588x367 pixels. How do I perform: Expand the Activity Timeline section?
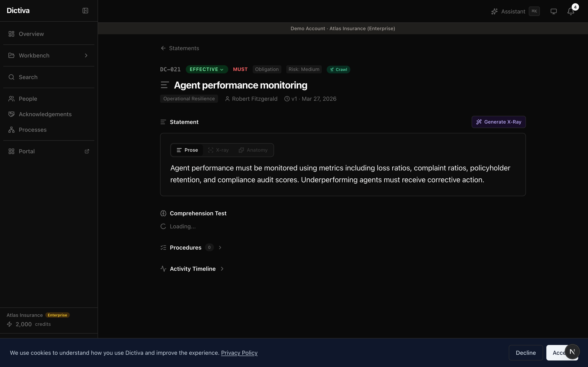coord(222,269)
